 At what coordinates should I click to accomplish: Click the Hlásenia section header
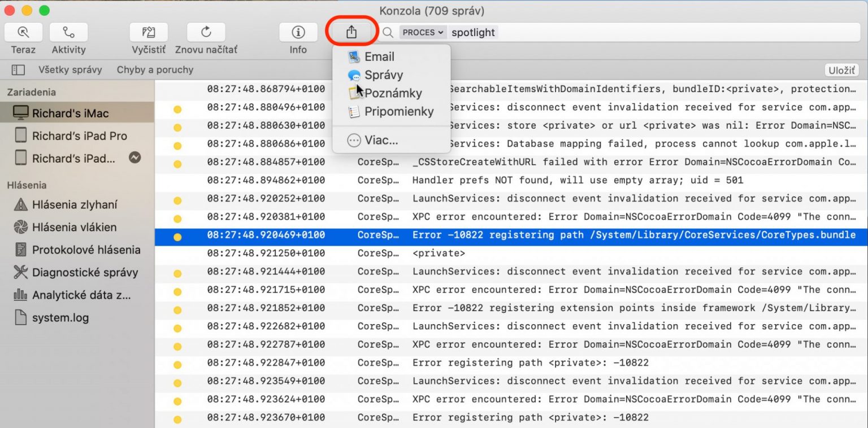27,185
